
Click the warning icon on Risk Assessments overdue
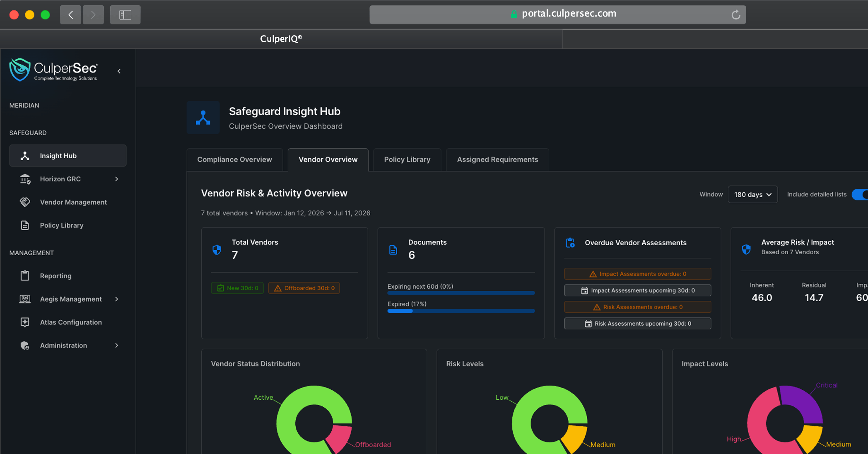tap(597, 307)
